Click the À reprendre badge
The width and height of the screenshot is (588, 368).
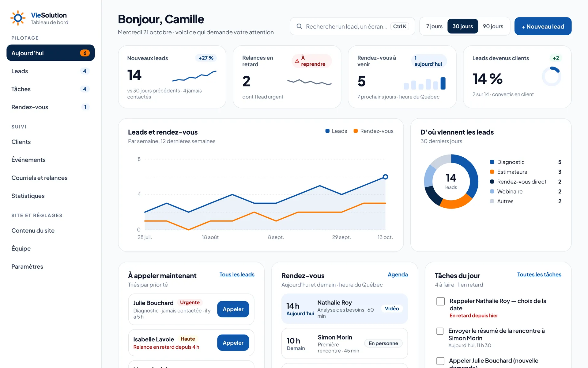click(x=311, y=61)
